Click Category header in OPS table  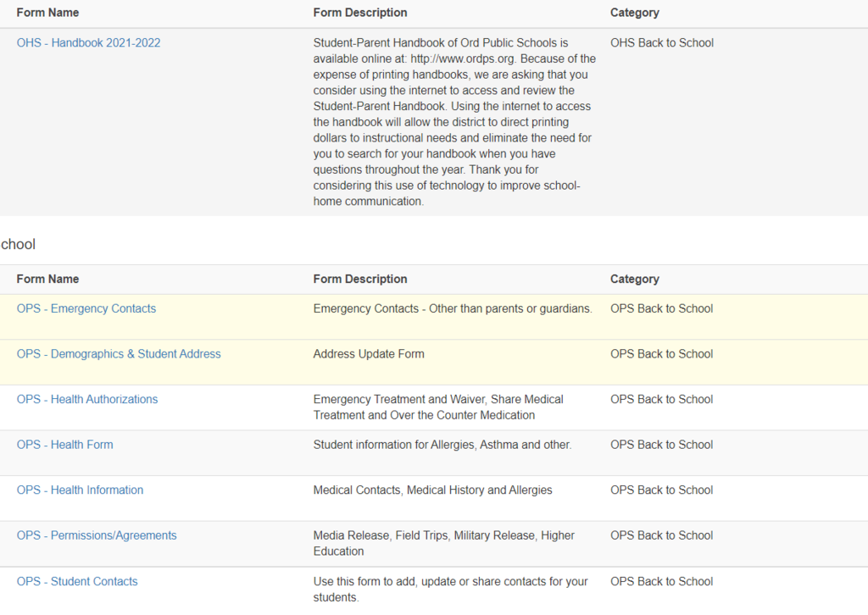[634, 280]
